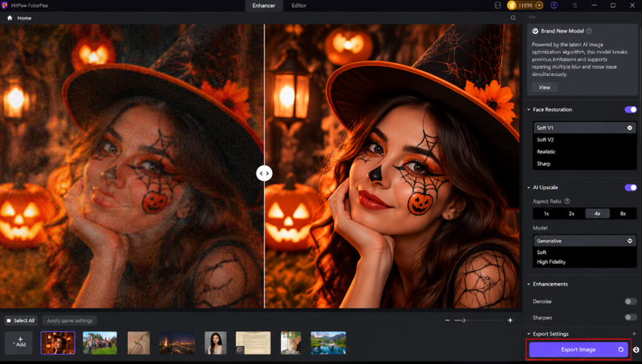
Task: Switch to the Enhancer tab
Action: click(264, 6)
